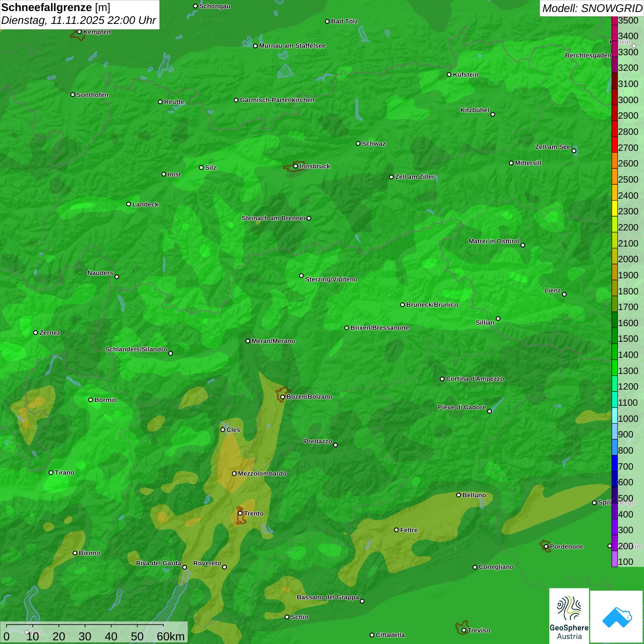Screen dimensions: 644x644
Task: Click the 'Cittadella' label
Action: 390,635
